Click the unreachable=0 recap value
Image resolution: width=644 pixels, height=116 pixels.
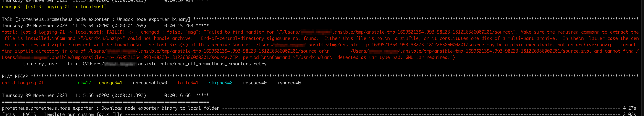150,83
